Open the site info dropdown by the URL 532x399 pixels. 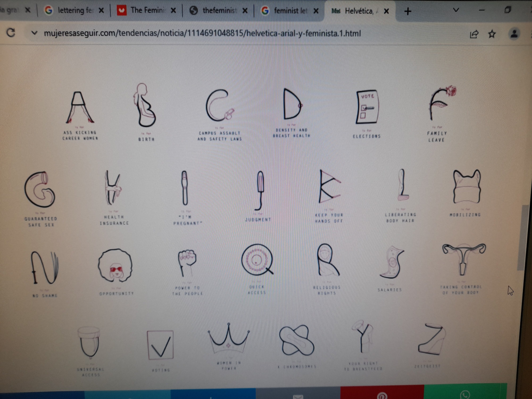click(x=34, y=33)
